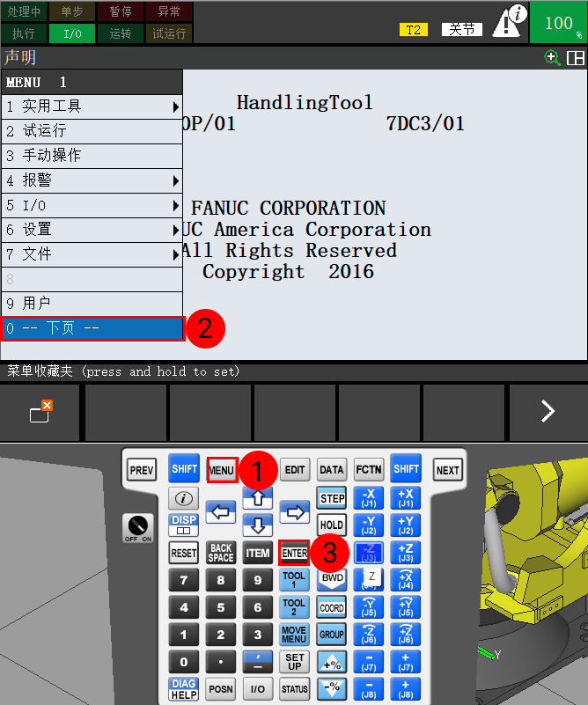Click the info (i) key
The image size is (588, 705).
tap(184, 498)
